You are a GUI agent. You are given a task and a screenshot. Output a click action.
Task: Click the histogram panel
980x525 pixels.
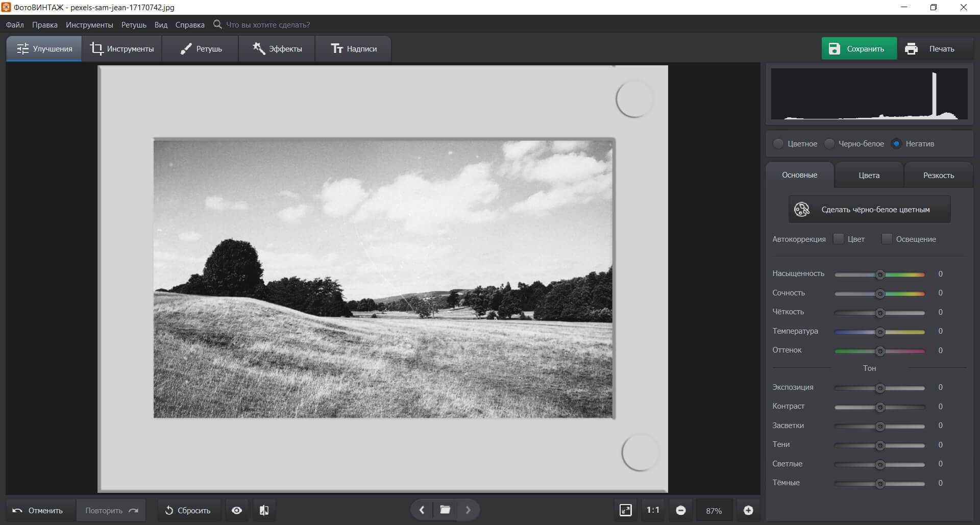click(869, 94)
